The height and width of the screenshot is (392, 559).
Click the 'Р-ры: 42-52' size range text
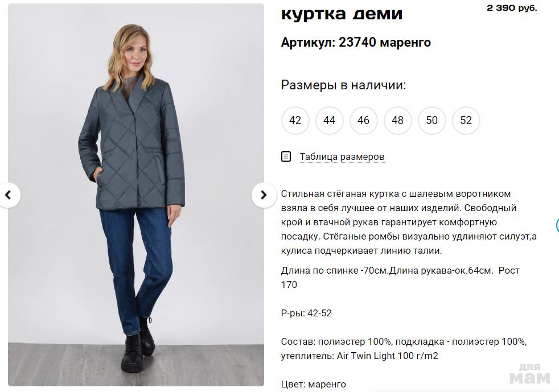[306, 313]
